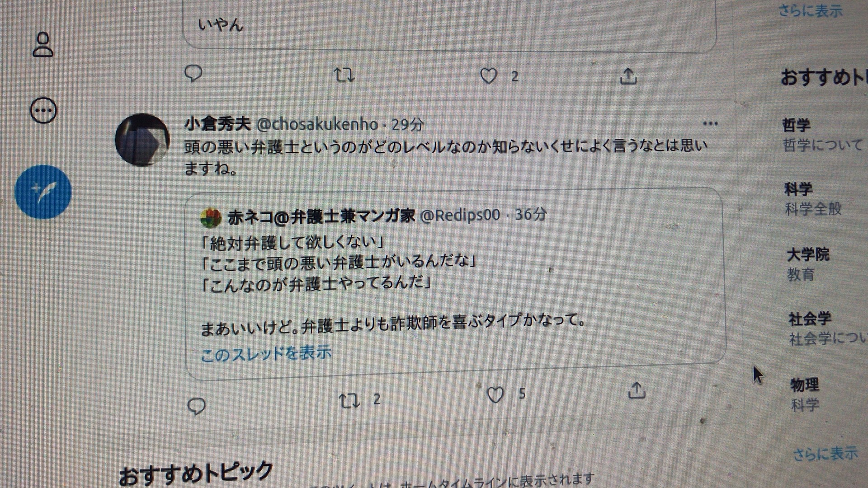Open the More circle icon in sidebar
This screenshot has height=488, width=868.
43,111
